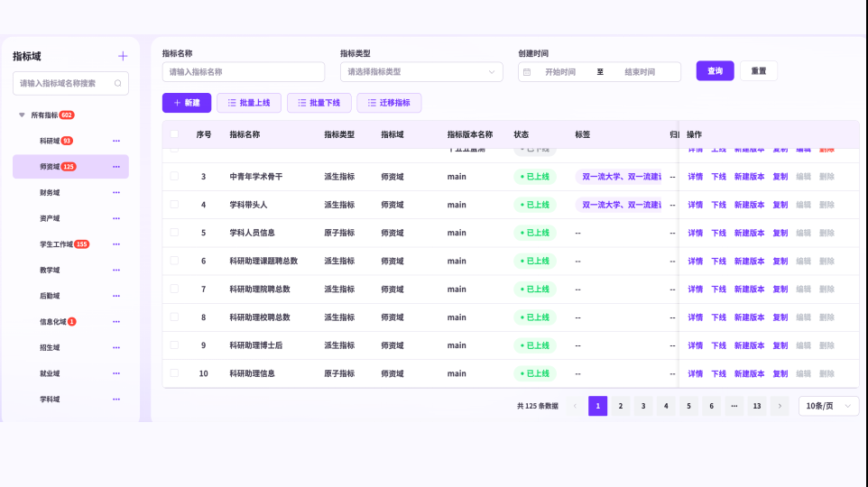Go to page 13
Viewport: 868px width, 487px height.
[757, 406]
